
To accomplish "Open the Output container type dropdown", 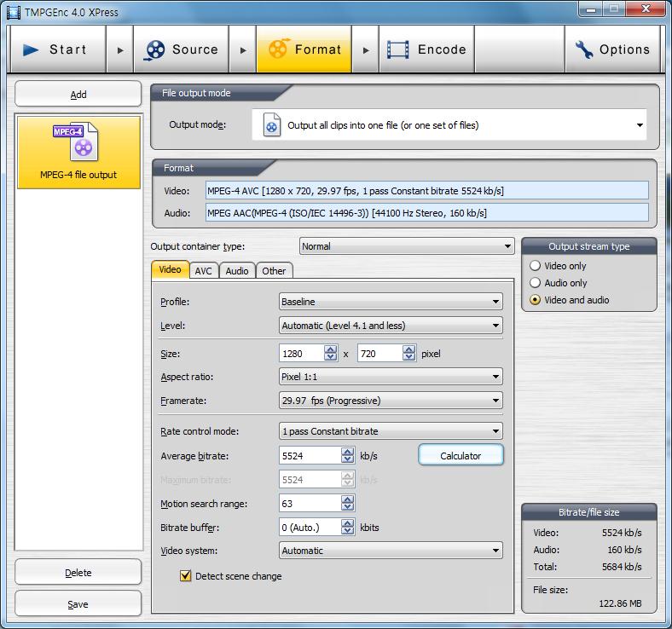I will (407, 246).
